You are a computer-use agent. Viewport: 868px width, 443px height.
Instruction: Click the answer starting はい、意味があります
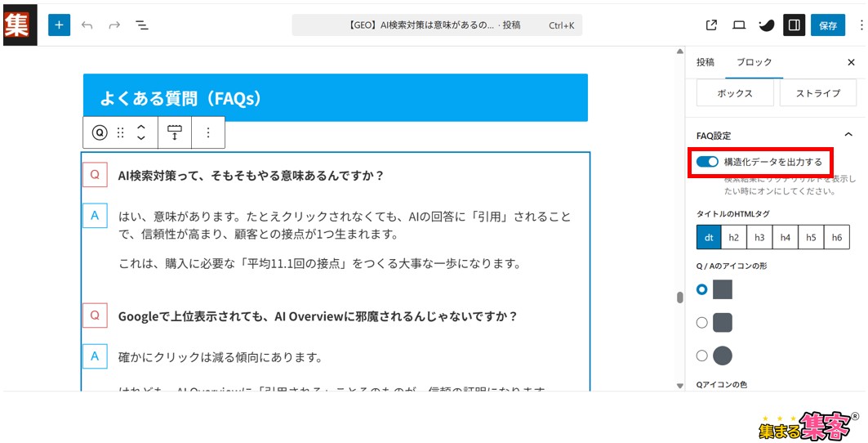coord(345,225)
